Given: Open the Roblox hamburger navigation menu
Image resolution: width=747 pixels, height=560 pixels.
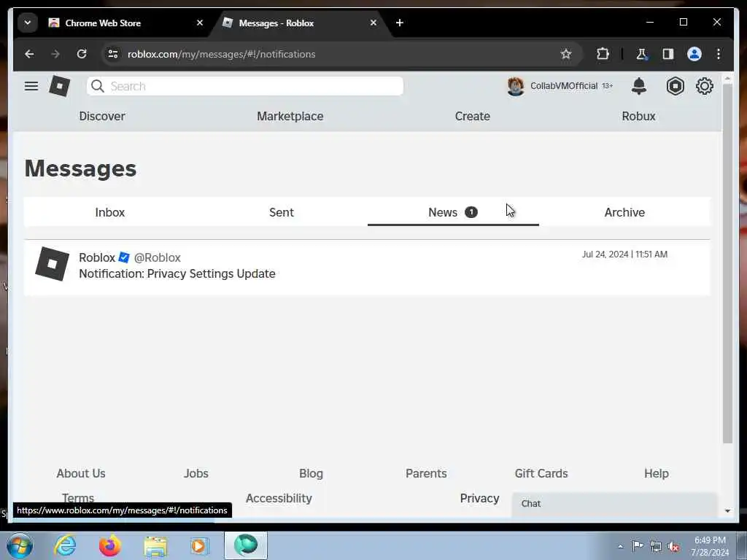Looking at the screenshot, I should [x=31, y=86].
